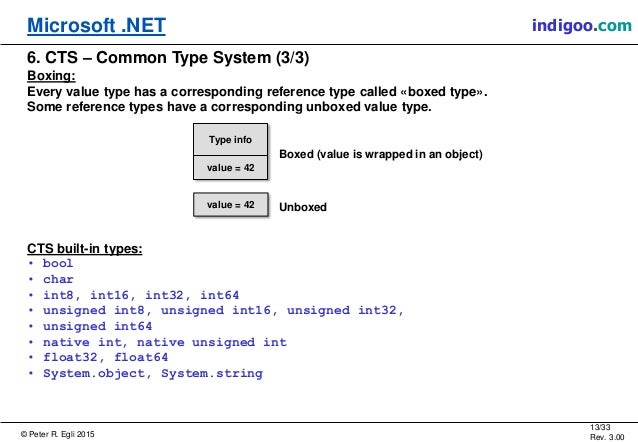Click the line starting 'unsigned int8, unsigned int16'
The image size is (638, 442).
[223, 311]
